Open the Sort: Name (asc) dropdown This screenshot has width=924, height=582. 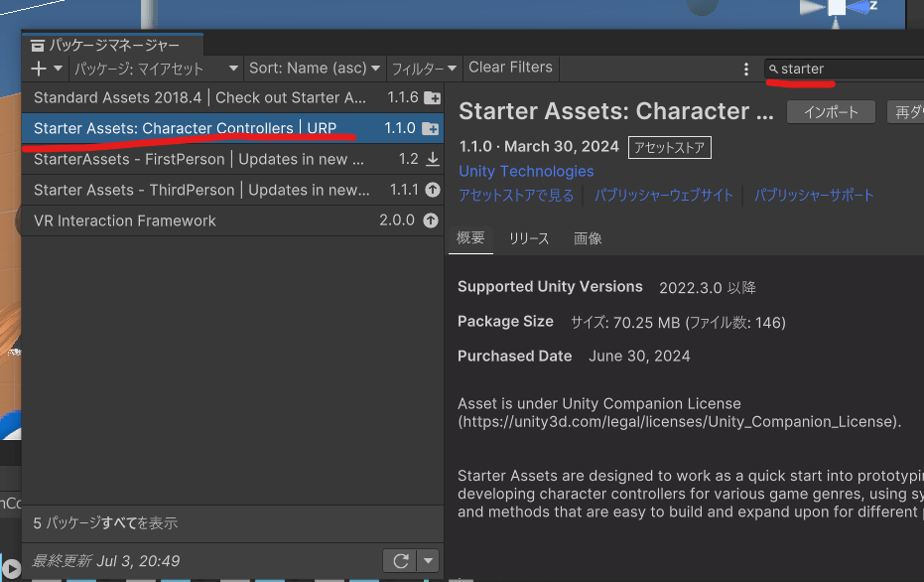tap(315, 69)
